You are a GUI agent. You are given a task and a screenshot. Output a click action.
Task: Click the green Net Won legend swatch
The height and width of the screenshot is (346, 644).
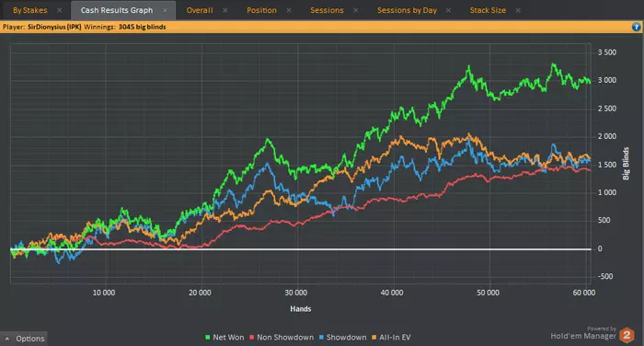[208, 338]
